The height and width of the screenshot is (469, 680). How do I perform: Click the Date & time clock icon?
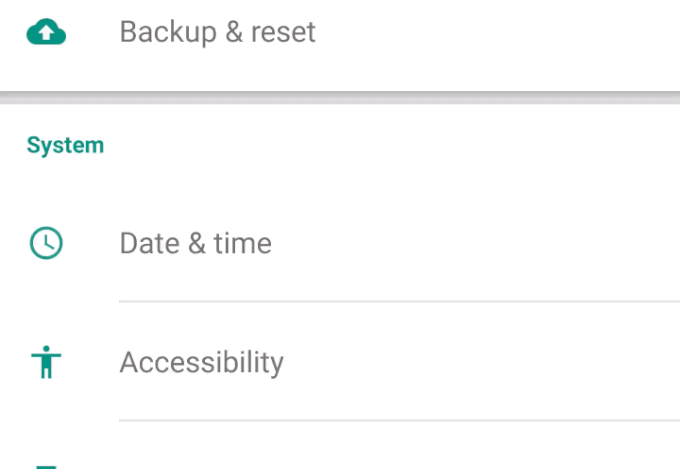pos(46,243)
